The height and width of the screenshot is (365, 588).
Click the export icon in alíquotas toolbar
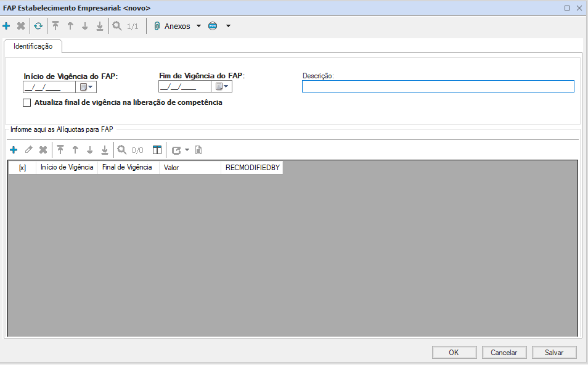point(176,150)
